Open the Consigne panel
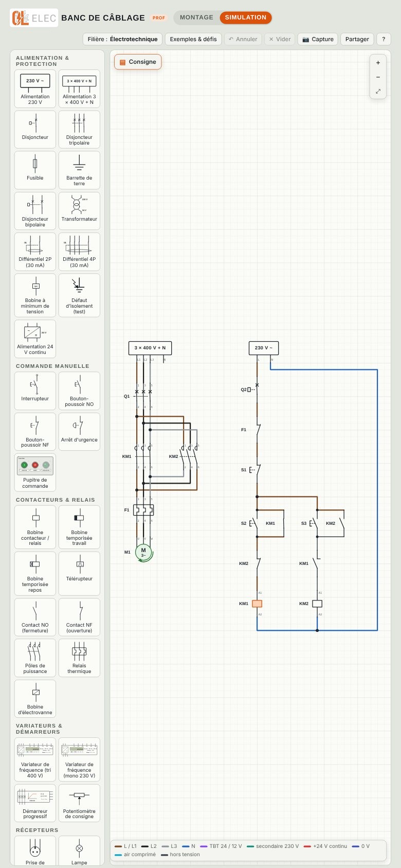The height and width of the screenshot is (868, 401). [x=138, y=62]
